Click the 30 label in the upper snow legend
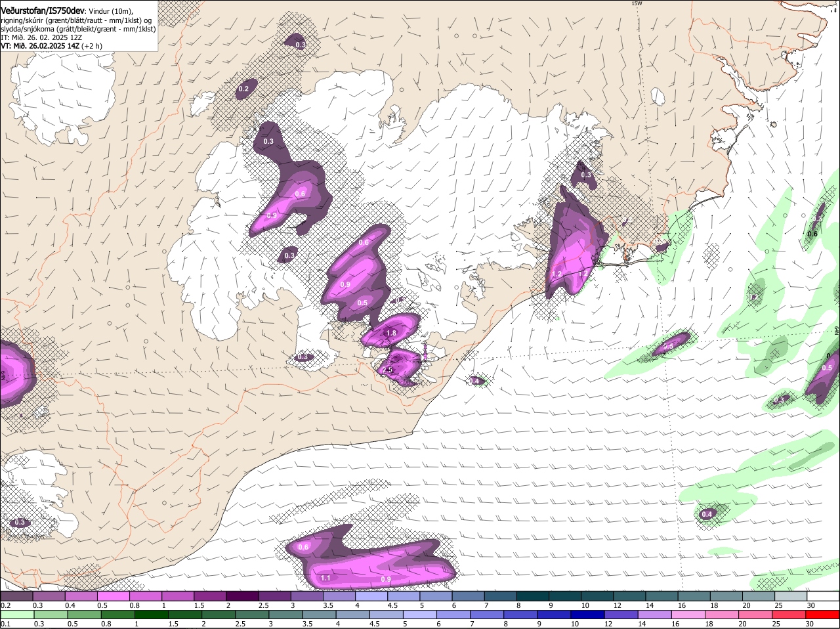 coord(811,605)
